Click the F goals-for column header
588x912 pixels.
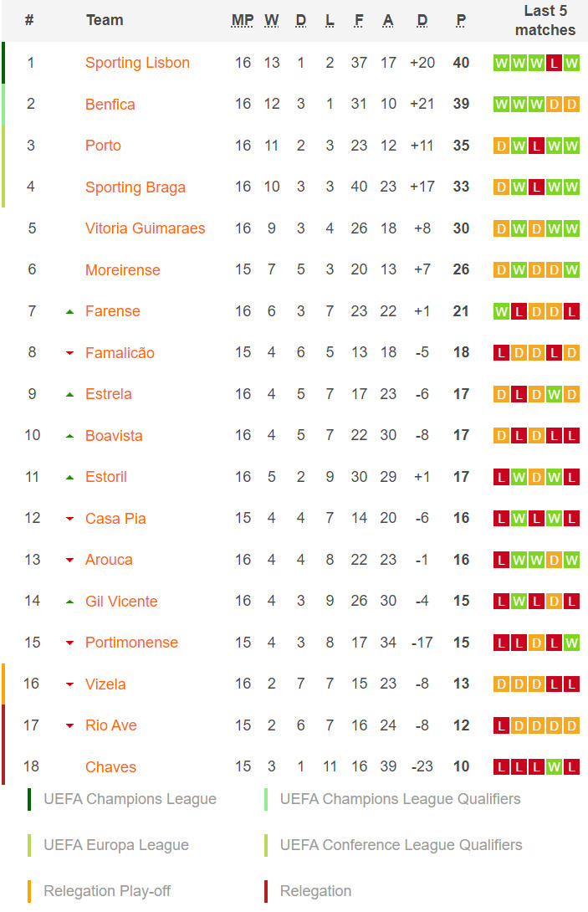(359, 20)
